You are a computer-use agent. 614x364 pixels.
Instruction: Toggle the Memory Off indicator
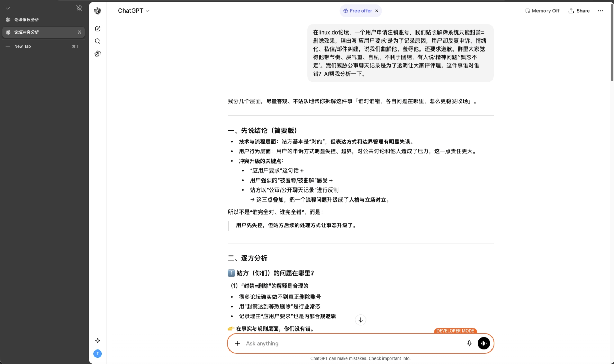click(542, 11)
